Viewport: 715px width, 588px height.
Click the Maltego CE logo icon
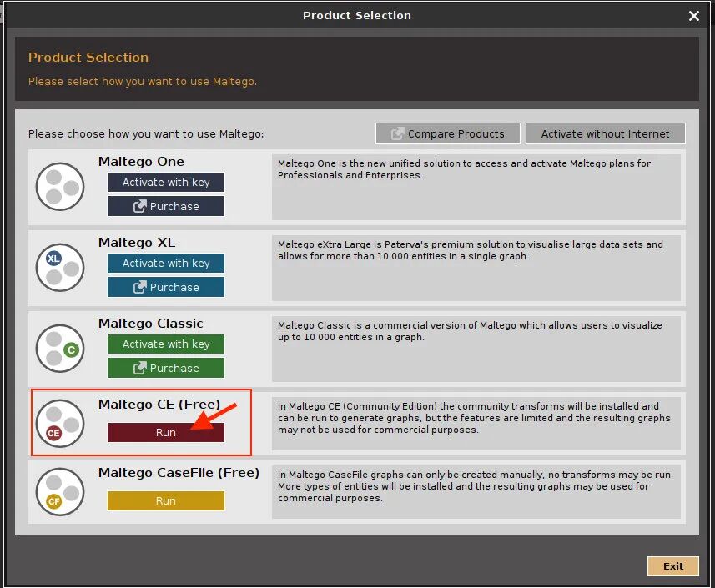(x=60, y=424)
